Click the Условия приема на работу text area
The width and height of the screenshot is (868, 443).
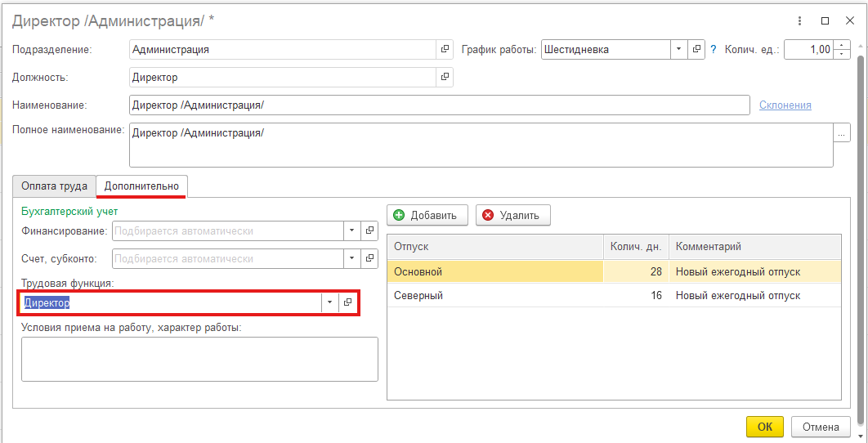(x=200, y=359)
